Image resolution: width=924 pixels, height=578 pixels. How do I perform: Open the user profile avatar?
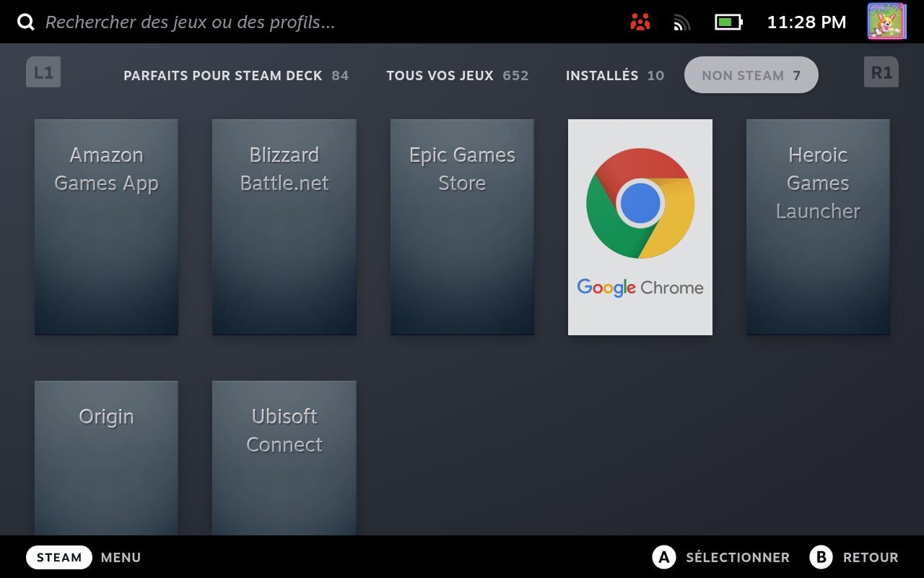886,22
